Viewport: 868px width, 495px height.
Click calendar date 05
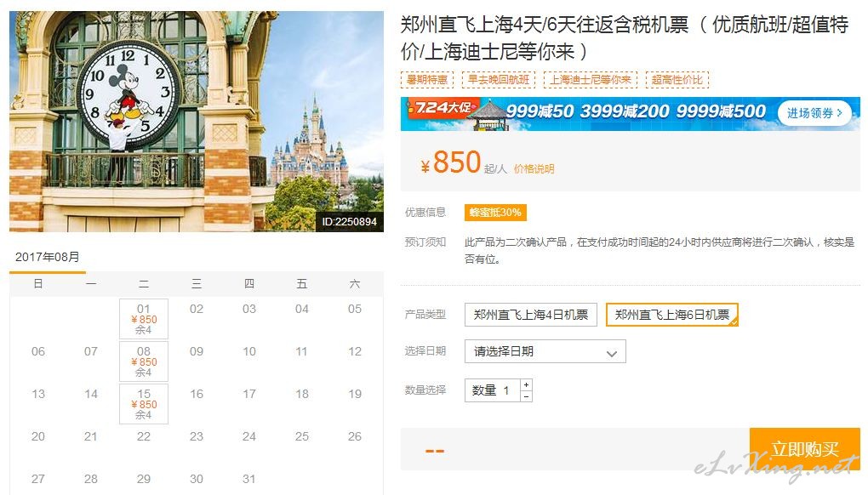[355, 309]
